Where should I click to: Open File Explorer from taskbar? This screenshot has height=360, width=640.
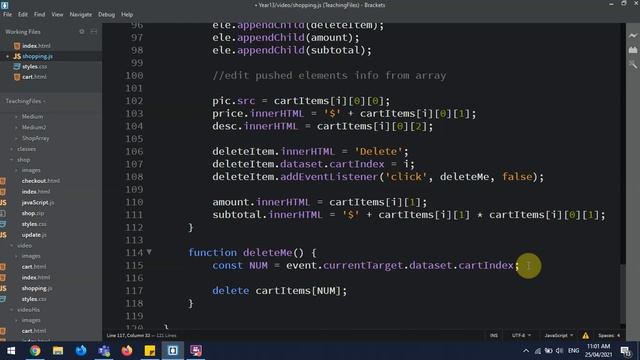coord(58,351)
